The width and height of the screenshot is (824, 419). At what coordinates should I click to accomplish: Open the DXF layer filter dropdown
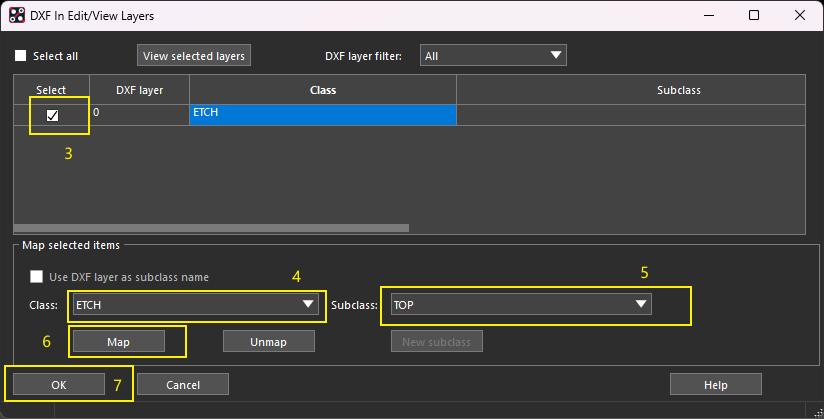pos(493,56)
